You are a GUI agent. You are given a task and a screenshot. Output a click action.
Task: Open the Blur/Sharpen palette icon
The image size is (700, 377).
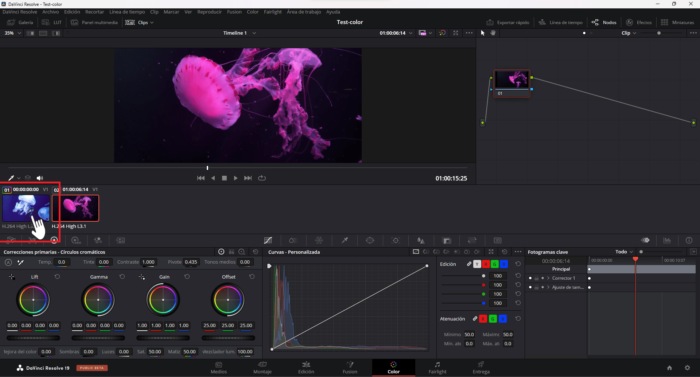[421, 240]
